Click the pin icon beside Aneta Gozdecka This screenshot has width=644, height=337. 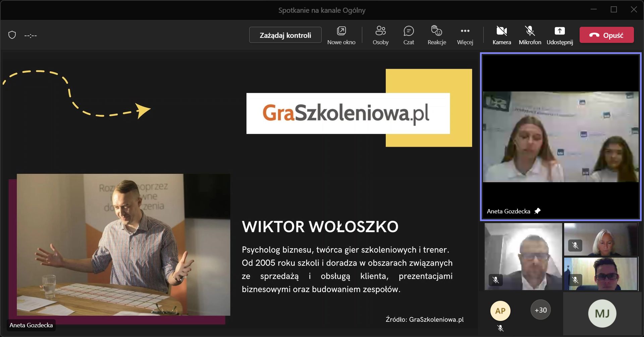pyautogui.click(x=537, y=211)
